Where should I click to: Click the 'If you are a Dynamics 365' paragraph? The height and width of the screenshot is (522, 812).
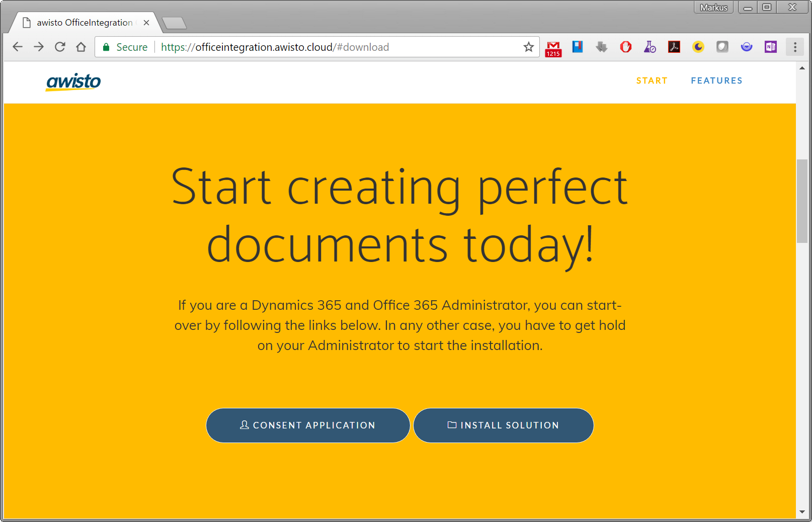tap(399, 325)
